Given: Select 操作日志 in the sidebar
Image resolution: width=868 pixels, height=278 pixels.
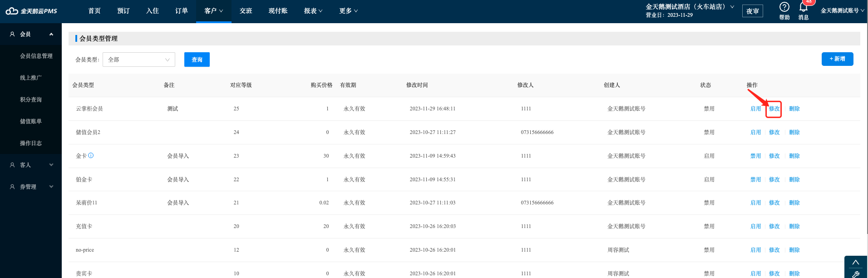Looking at the screenshot, I should click(x=31, y=143).
